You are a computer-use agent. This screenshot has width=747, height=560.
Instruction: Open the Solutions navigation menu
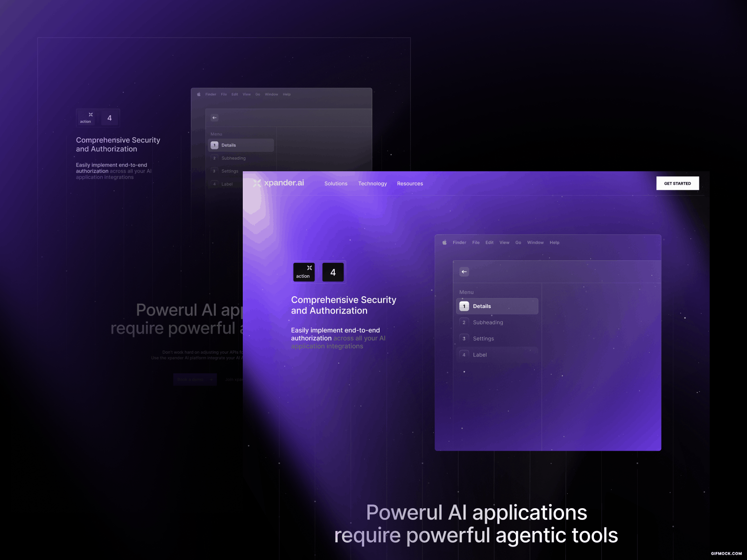point(336,183)
